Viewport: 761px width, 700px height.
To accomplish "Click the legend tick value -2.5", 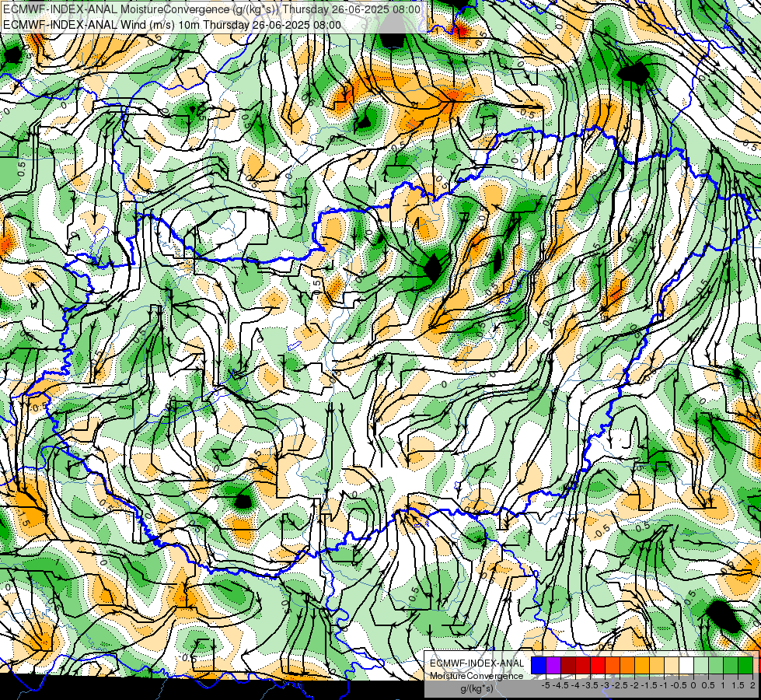I will 620,685.
